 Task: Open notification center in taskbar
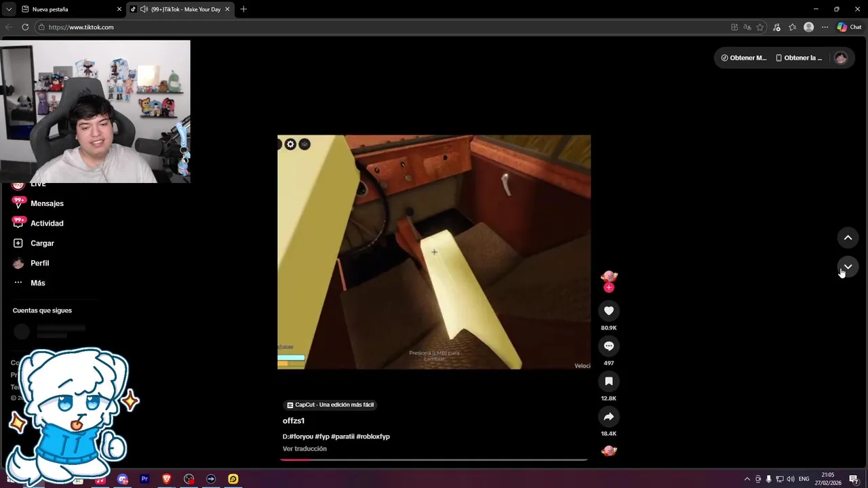point(854,479)
